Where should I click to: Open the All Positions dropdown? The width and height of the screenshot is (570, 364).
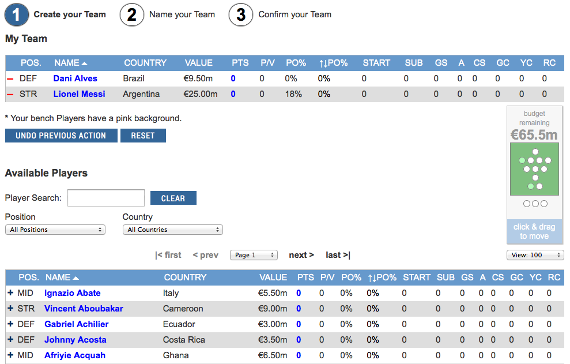[55, 229]
